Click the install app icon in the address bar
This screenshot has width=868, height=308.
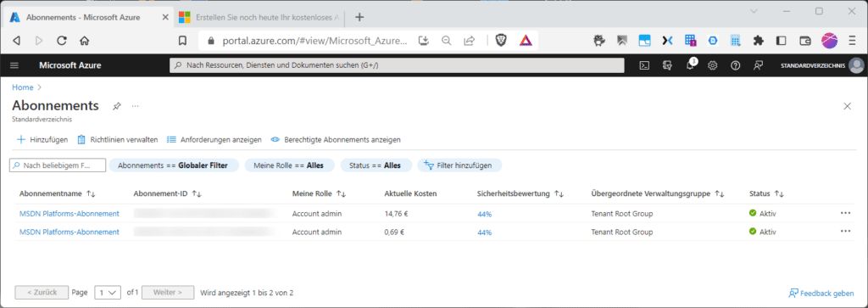424,41
